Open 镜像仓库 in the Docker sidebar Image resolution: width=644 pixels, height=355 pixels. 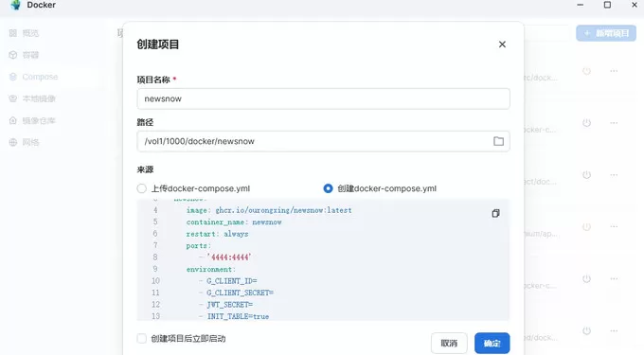(x=39, y=120)
